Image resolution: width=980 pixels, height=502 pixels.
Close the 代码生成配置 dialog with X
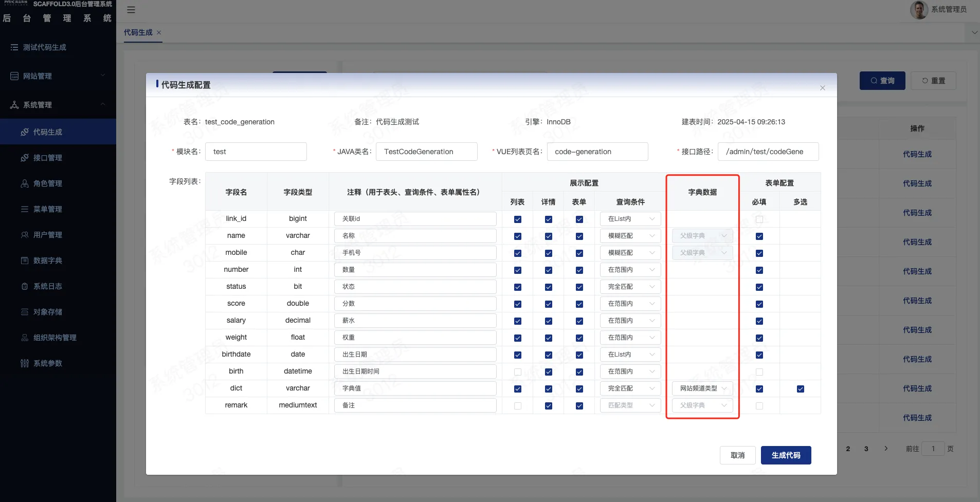[823, 88]
